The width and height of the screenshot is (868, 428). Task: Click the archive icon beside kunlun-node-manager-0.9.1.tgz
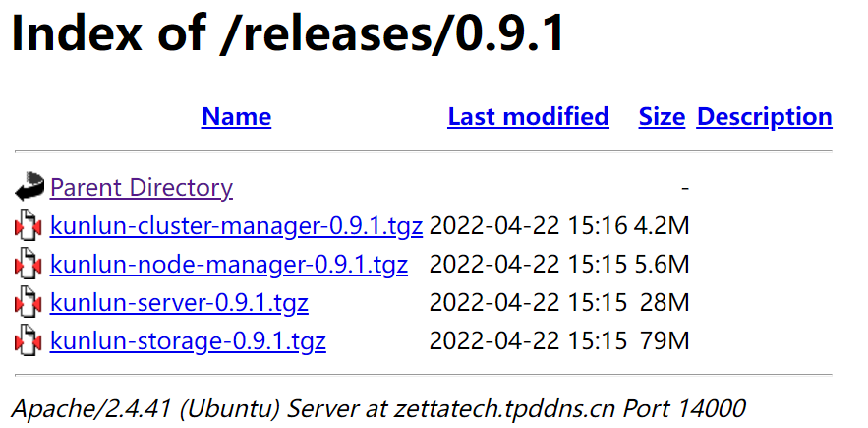[29, 265]
